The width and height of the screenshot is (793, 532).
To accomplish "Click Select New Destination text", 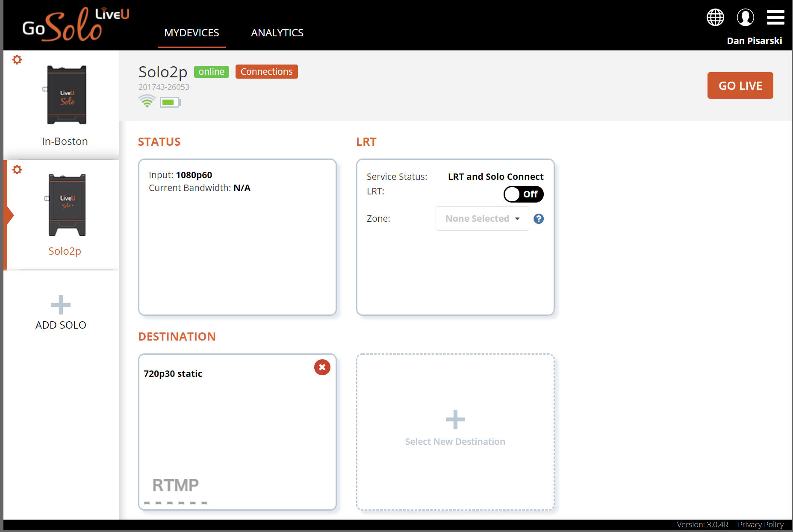I will [x=455, y=442].
